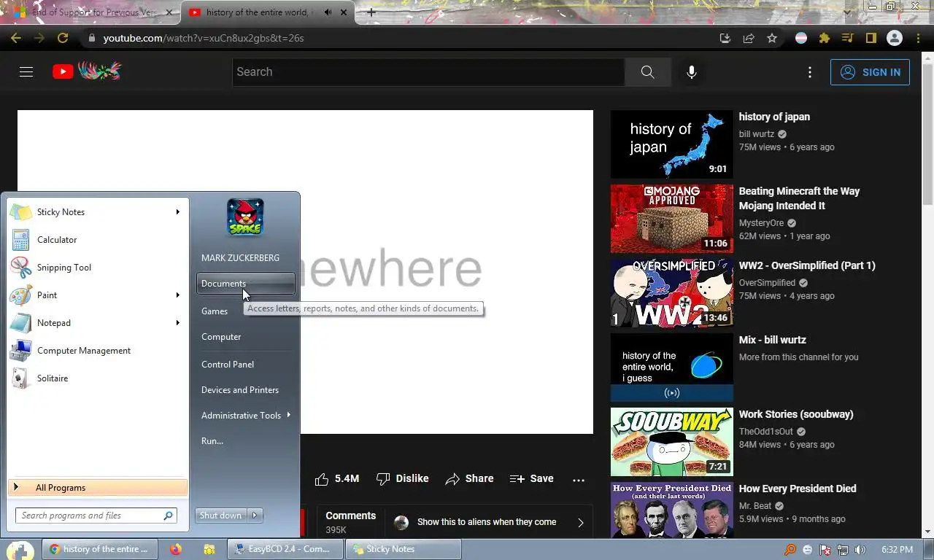
Task: Launch Paint from the Start menu
Action: [96, 295]
